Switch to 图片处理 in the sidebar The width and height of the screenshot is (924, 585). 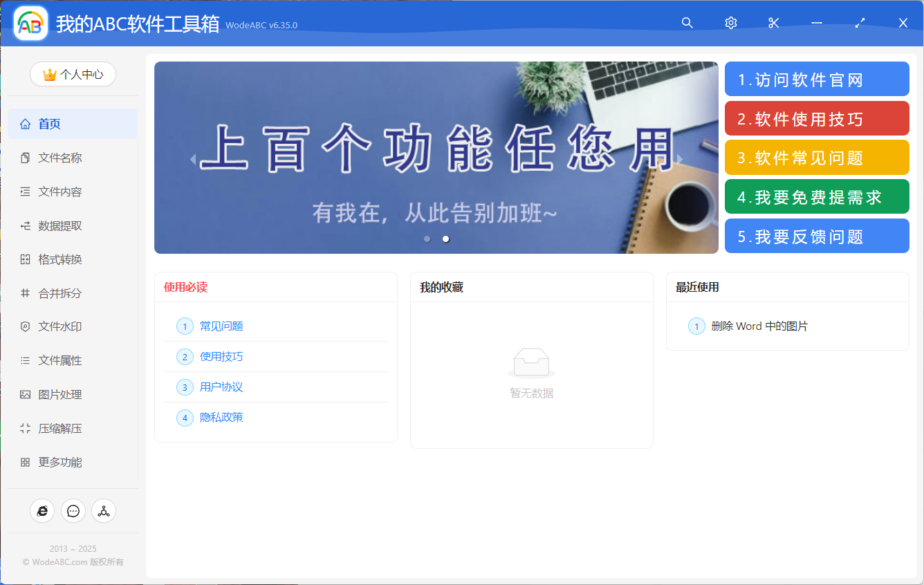pos(60,395)
